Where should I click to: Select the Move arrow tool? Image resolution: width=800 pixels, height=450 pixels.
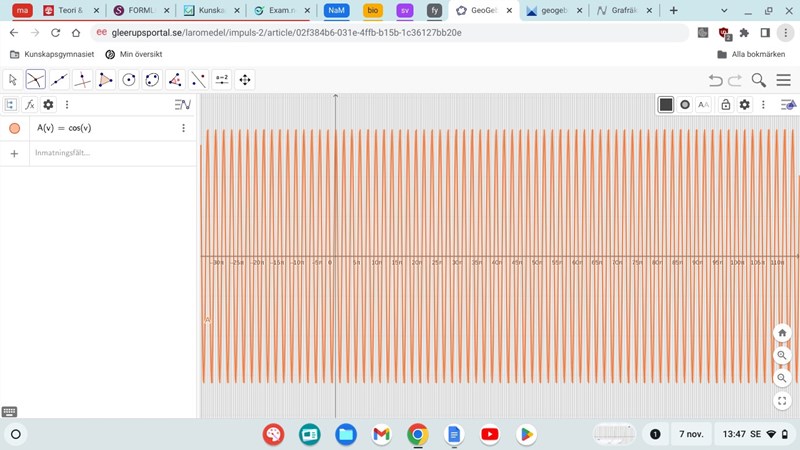13,80
